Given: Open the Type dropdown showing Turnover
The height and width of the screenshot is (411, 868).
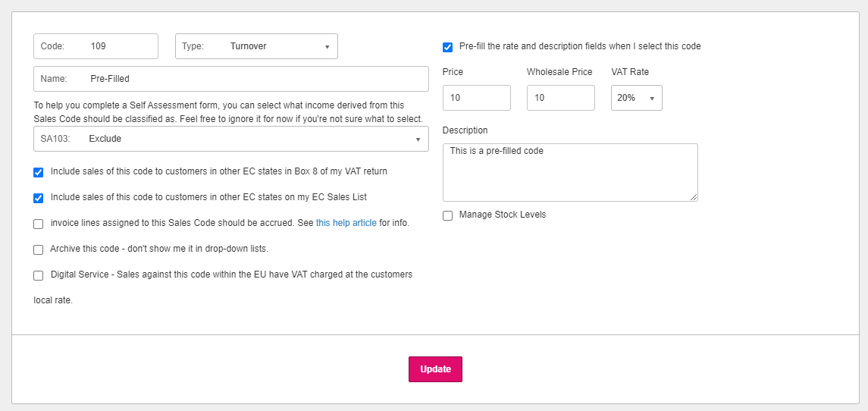Looking at the screenshot, I should click(x=256, y=46).
